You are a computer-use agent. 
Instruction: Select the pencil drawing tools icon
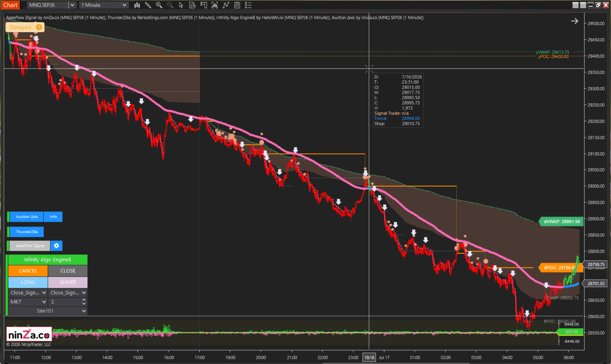point(148,5)
